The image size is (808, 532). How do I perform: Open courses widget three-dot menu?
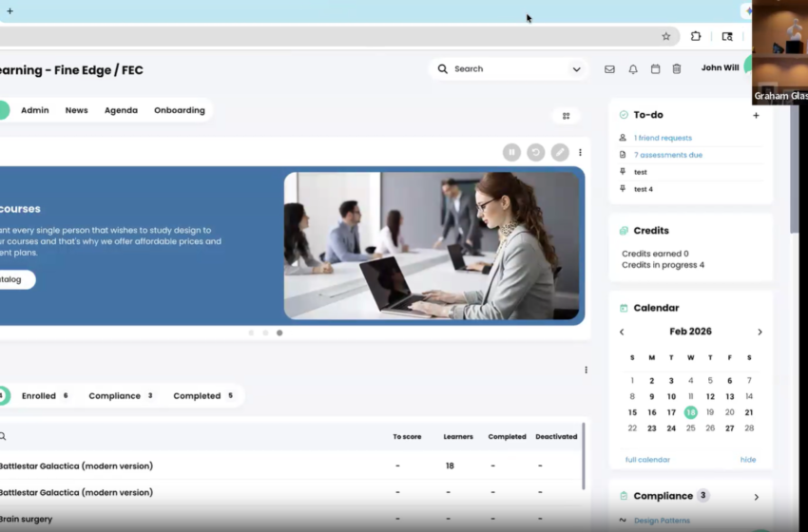pyautogui.click(x=586, y=370)
